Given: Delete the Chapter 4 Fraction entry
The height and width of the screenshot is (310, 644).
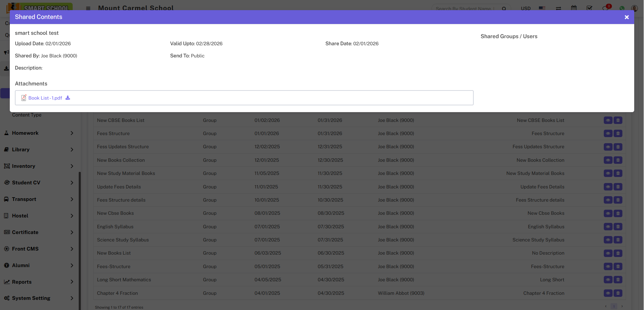Looking at the screenshot, I should 618,293.
